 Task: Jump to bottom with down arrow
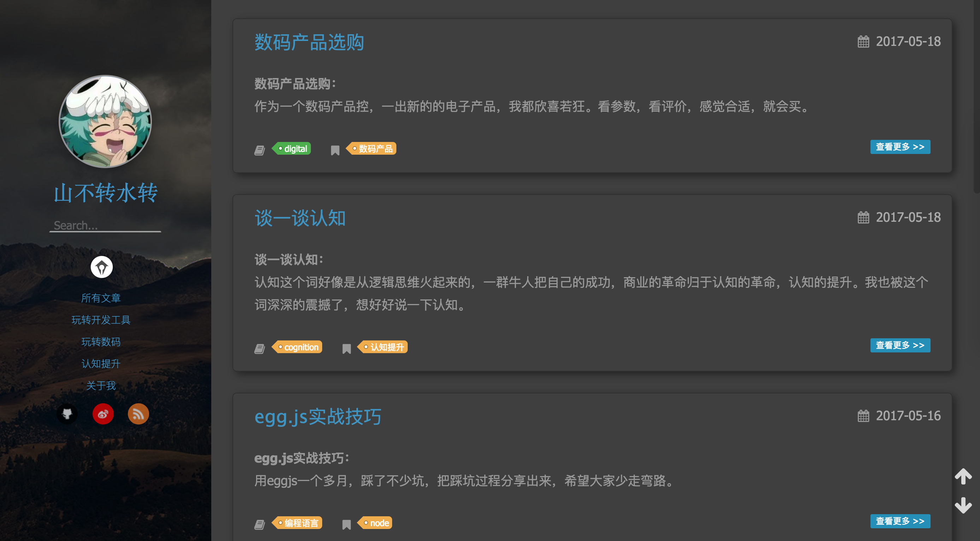point(963,505)
